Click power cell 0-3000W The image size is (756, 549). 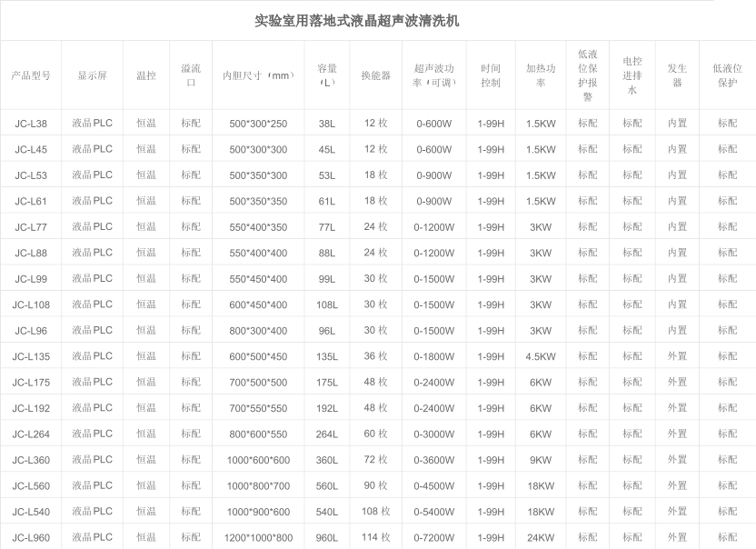(x=434, y=434)
